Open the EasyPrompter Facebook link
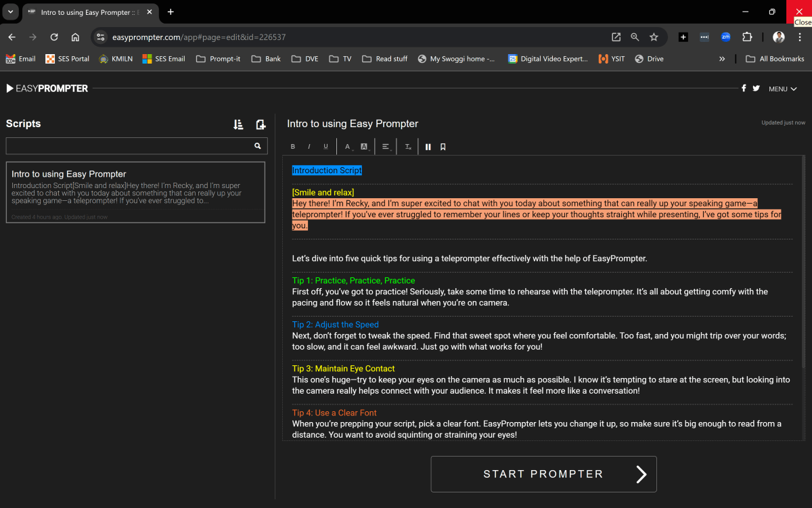The height and width of the screenshot is (508, 812). coord(744,88)
